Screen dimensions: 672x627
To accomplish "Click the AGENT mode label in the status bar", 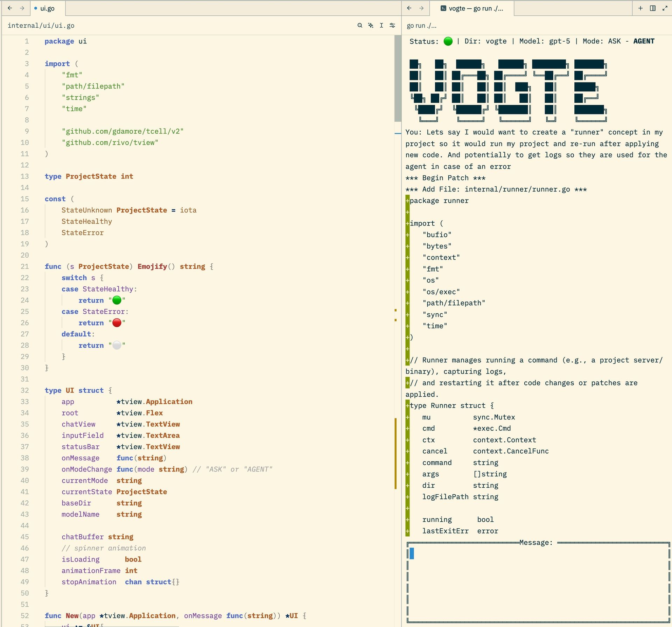I will pyautogui.click(x=644, y=41).
